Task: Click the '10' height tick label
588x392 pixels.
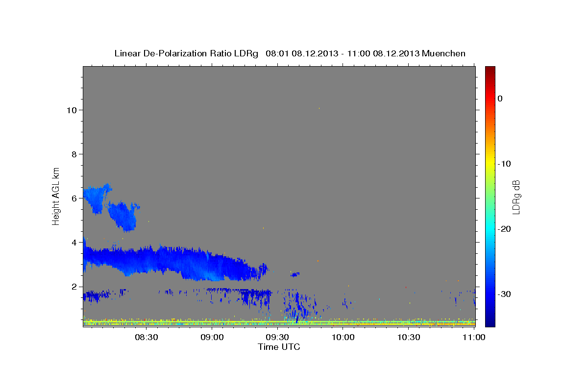Action: pos(72,110)
